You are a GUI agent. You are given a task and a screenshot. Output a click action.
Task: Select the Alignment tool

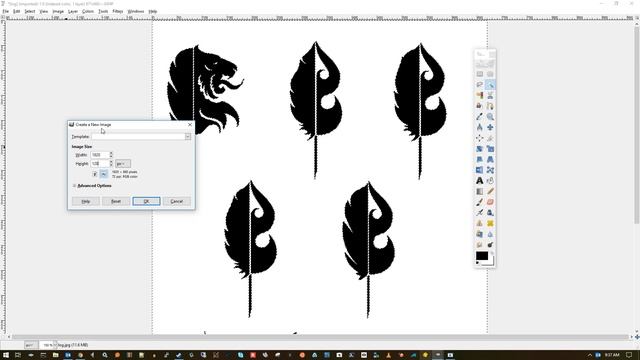(480, 138)
